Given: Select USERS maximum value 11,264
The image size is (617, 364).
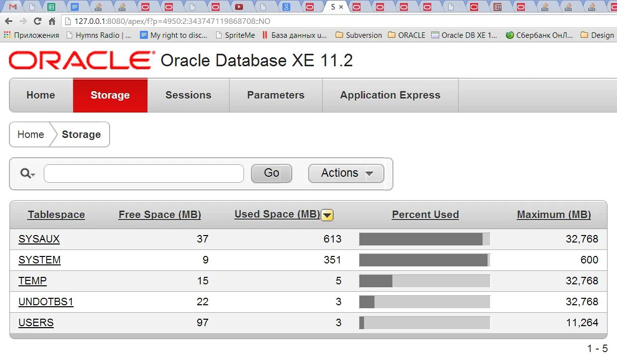Looking at the screenshot, I should (582, 323).
